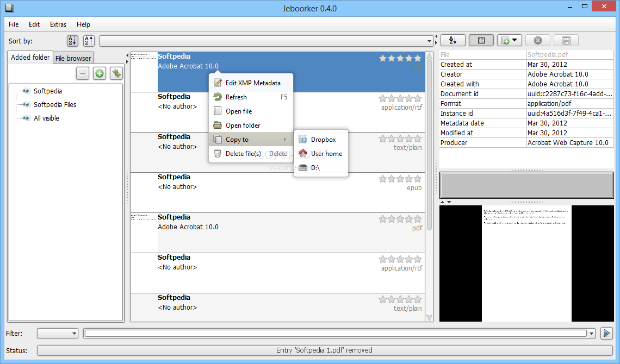The image size is (620, 364).
Task: Select the All visible tree node
Action: tap(46, 118)
